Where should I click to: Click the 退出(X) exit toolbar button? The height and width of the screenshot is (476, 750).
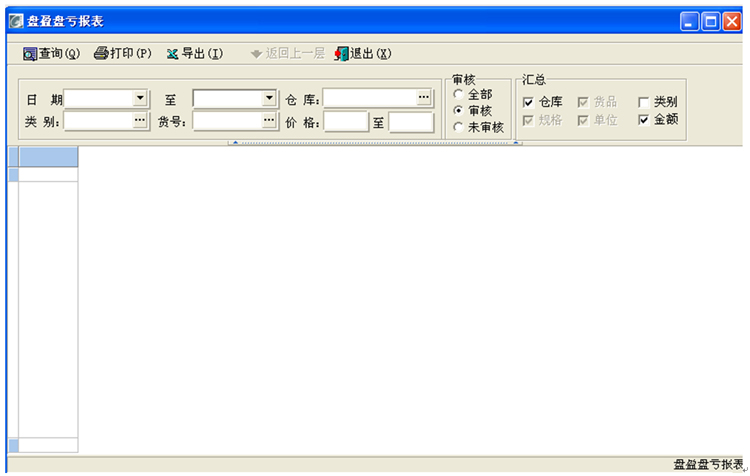(363, 54)
